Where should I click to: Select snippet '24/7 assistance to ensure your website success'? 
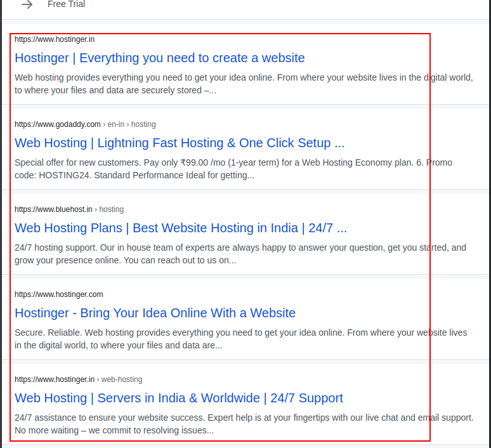pyautogui.click(x=244, y=424)
